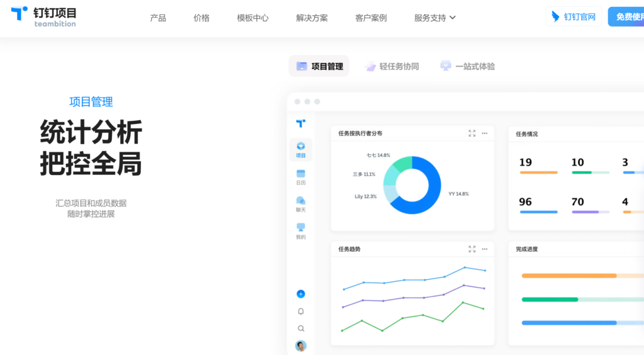Click the 项目管理 tab folder icon
The width and height of the screenshot is (644, 355).
(x=301, y=66)
